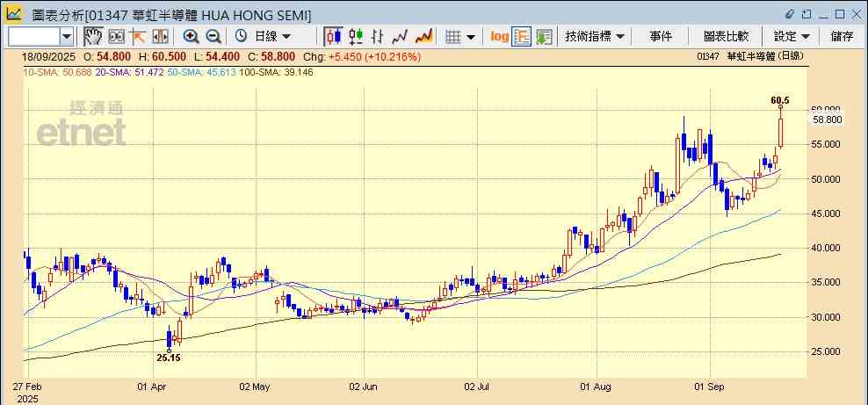Click the L: 54.400 low value
The height and width of the screenshot is (405, 868).
coord(218,57)
